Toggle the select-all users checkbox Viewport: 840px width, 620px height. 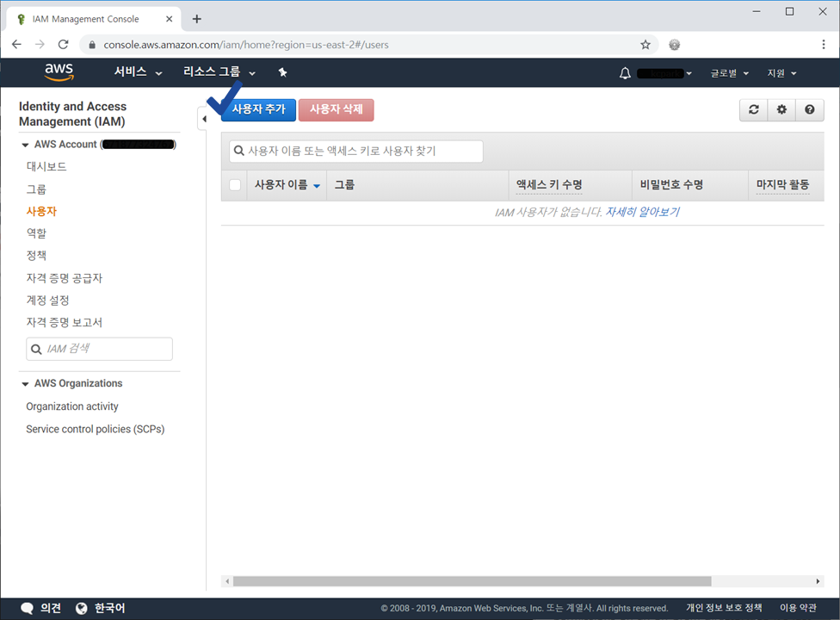coord(235,185)
